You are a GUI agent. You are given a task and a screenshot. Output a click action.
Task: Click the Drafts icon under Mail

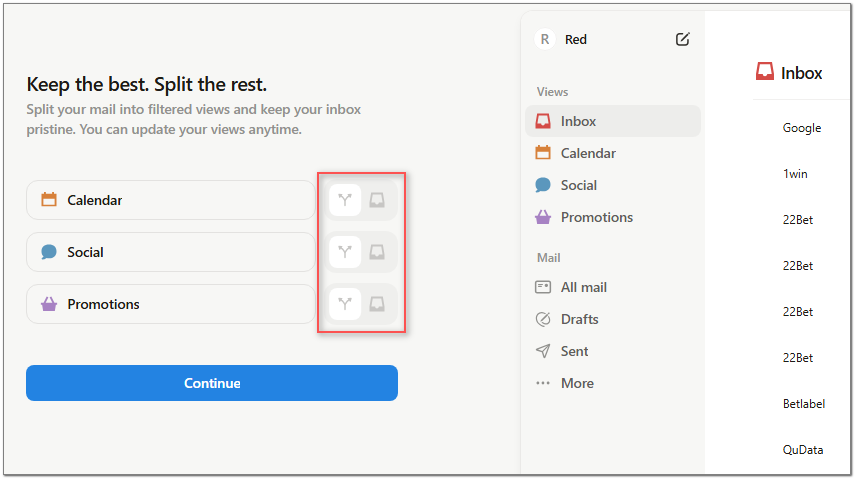543,319
